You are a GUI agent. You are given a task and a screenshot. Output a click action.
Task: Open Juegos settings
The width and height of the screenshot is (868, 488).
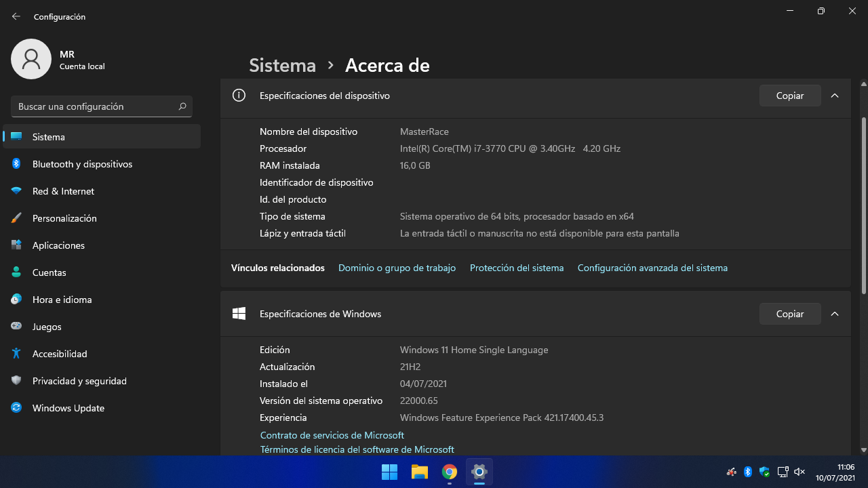pos(48,327)
